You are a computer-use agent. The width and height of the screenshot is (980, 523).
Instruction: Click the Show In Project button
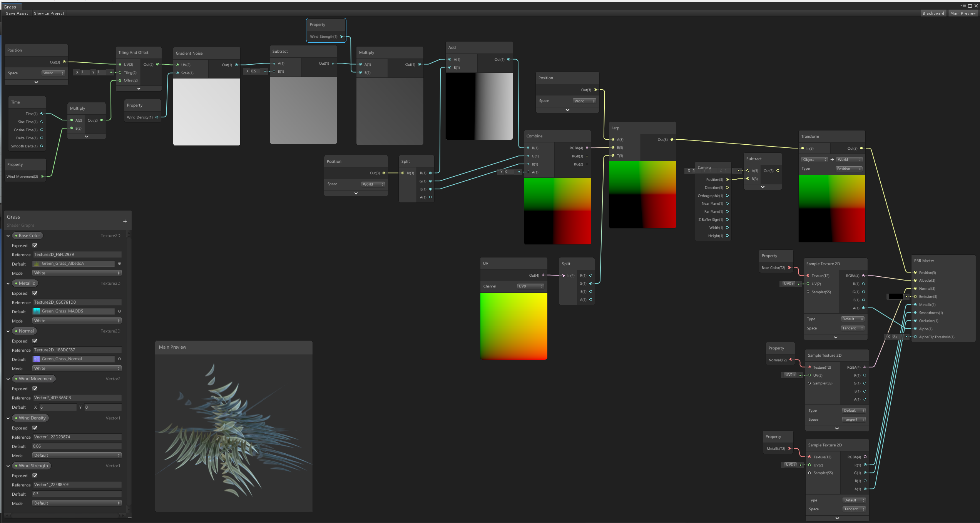(49, 13)
